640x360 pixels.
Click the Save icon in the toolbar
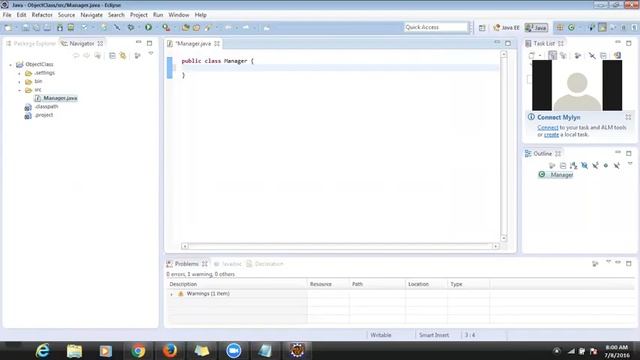point(25,28)
